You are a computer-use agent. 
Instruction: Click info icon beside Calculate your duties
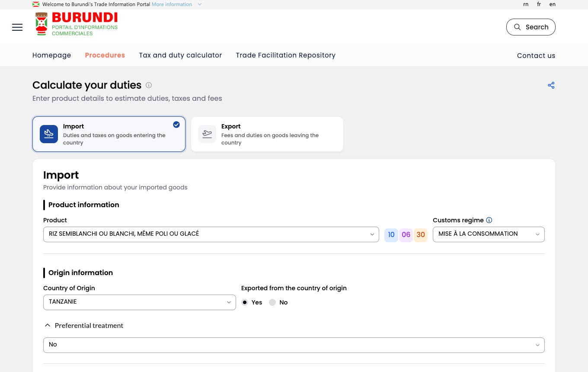(149, 85)
